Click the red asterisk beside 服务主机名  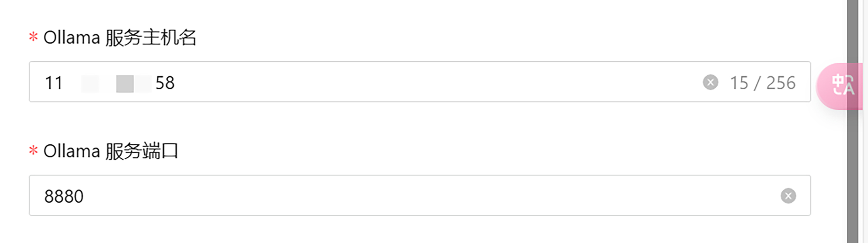point(33,36)
